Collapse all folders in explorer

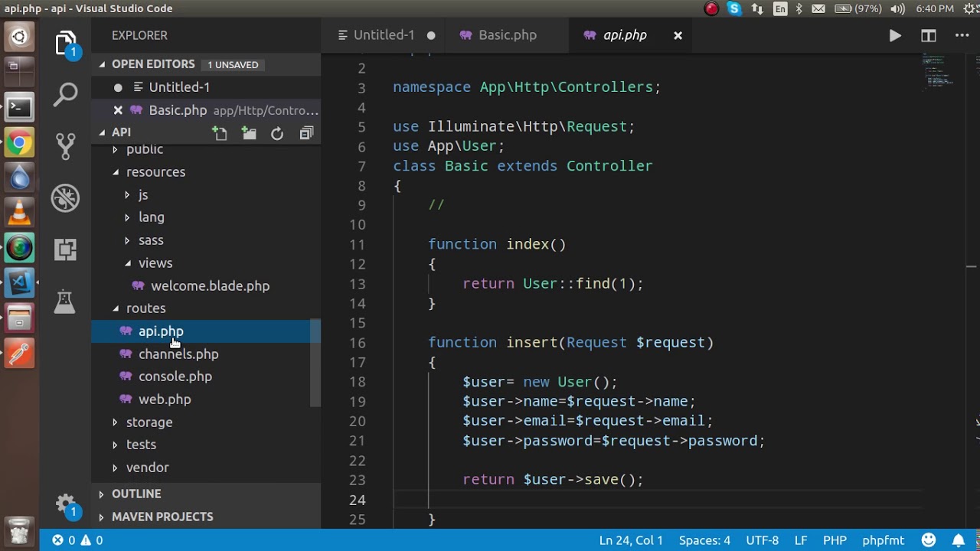[306, 133]
